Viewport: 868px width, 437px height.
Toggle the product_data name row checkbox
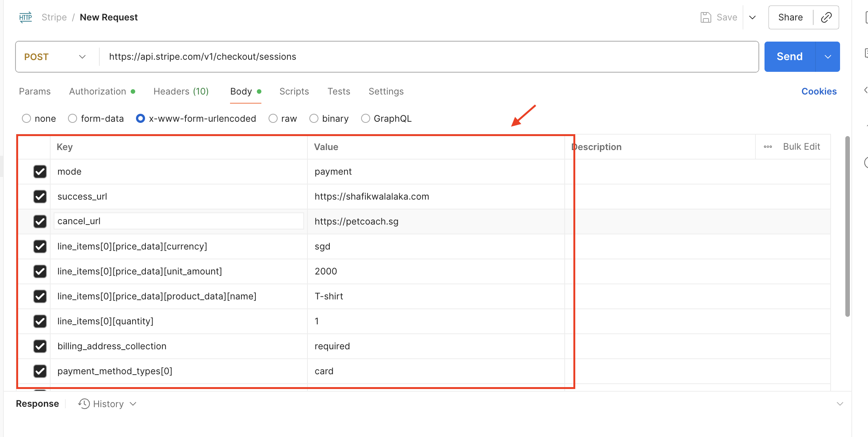pos(40,296)
